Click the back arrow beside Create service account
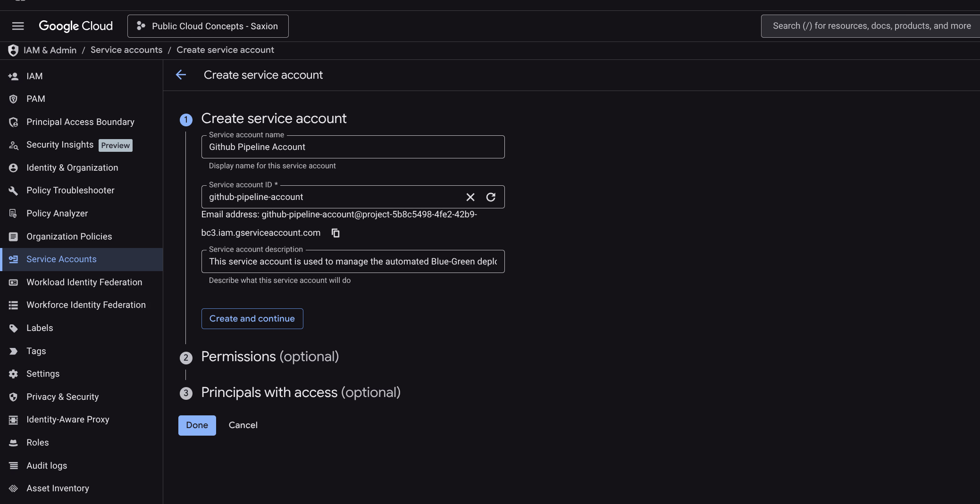 point(182,74)
